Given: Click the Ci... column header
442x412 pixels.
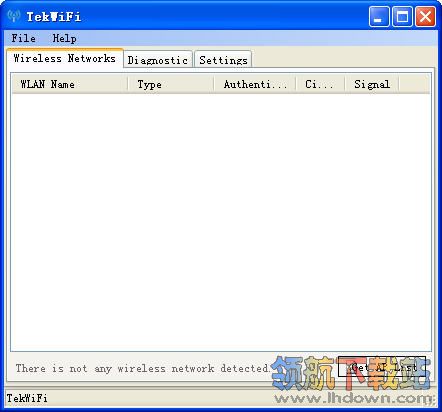Looking at the screenshot, I should (320, 84).
